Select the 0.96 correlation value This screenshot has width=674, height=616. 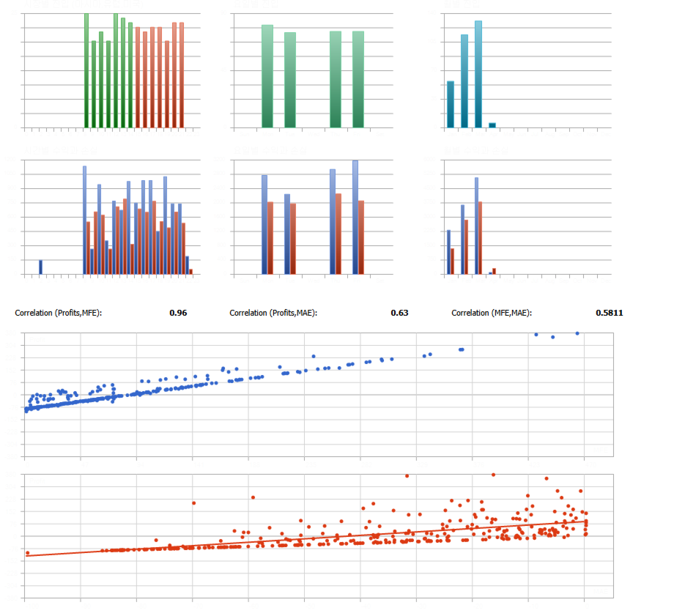point(178,313)
